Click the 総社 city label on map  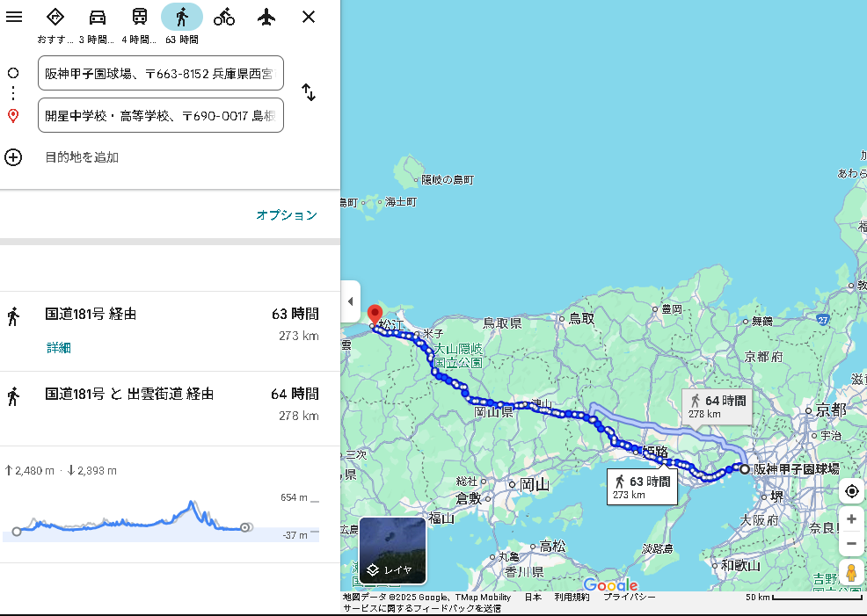pyautogui.click(x=467, y=482)
